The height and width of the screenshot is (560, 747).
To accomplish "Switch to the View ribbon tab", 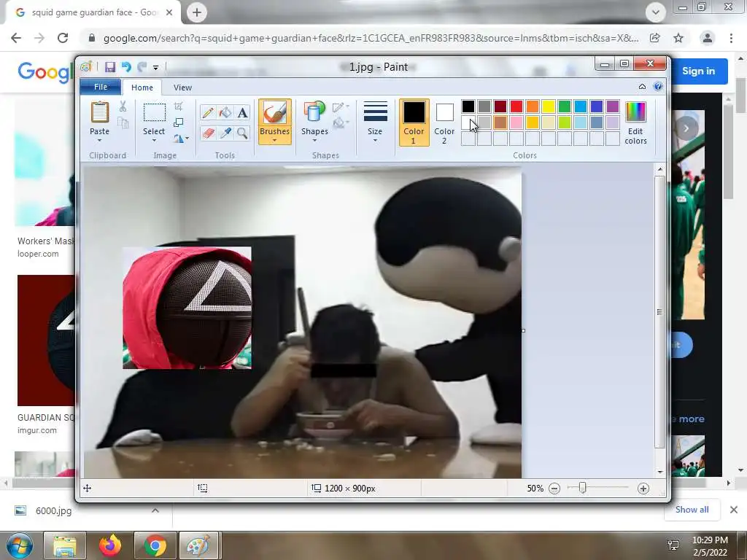I will (x=182, y=87).
